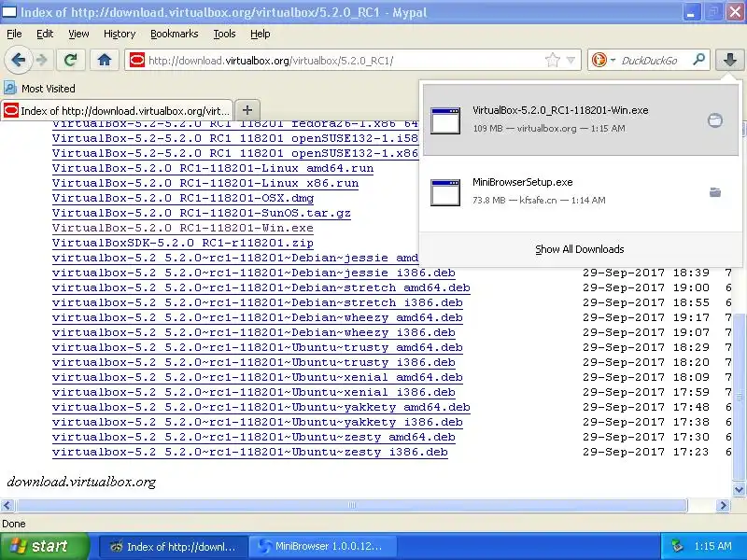Switch to MiniBrowser 1.0.0.12 taskbar button

tap(322, 547)
